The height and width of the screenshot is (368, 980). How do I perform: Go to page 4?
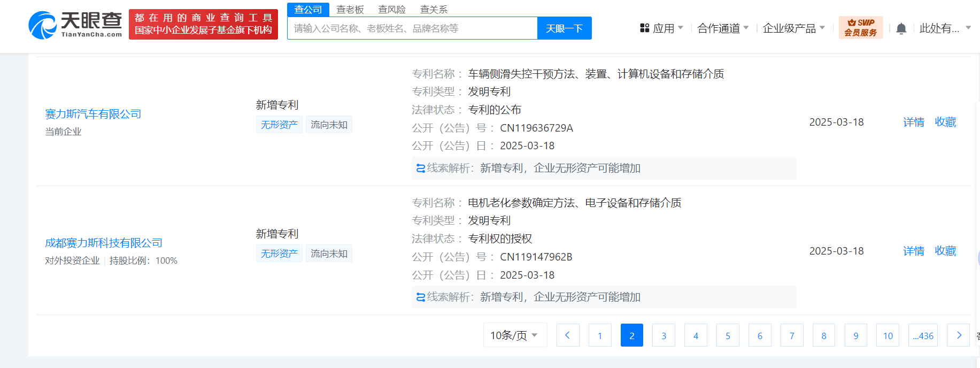pos(696,335)
